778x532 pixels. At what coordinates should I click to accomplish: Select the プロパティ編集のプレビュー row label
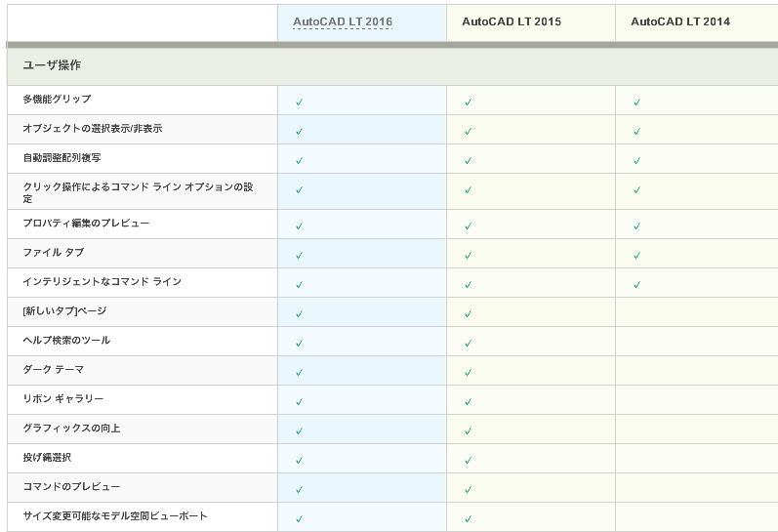[x=86, y=223]
